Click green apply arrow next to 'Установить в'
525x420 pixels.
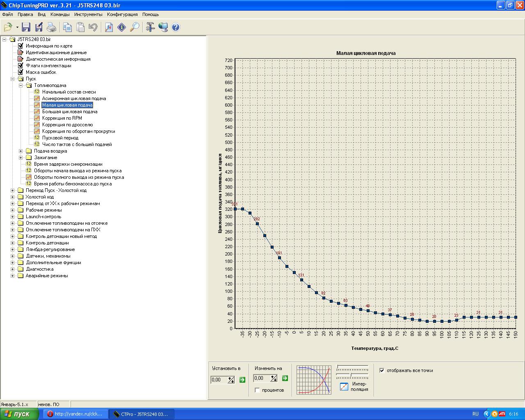click(x=242, y=380)
